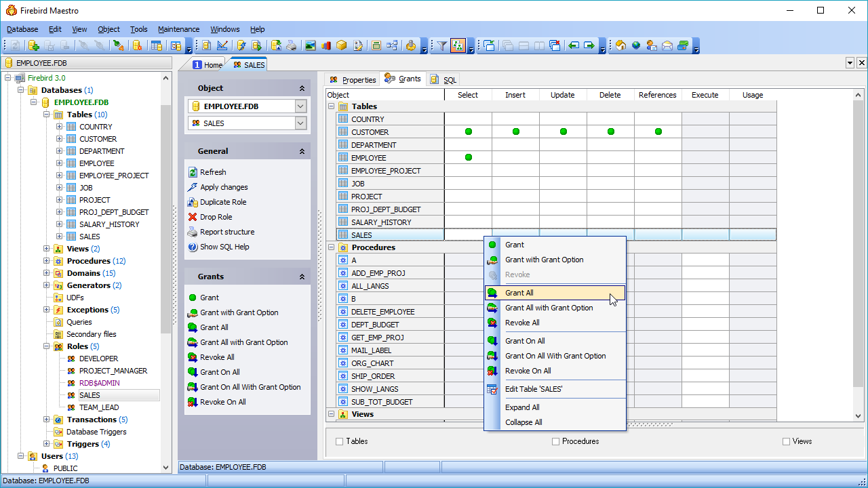Select the PROJECT_MANAGER role in the tree
The width and height of the screenshot is (868, 488).
coord(113,371)
